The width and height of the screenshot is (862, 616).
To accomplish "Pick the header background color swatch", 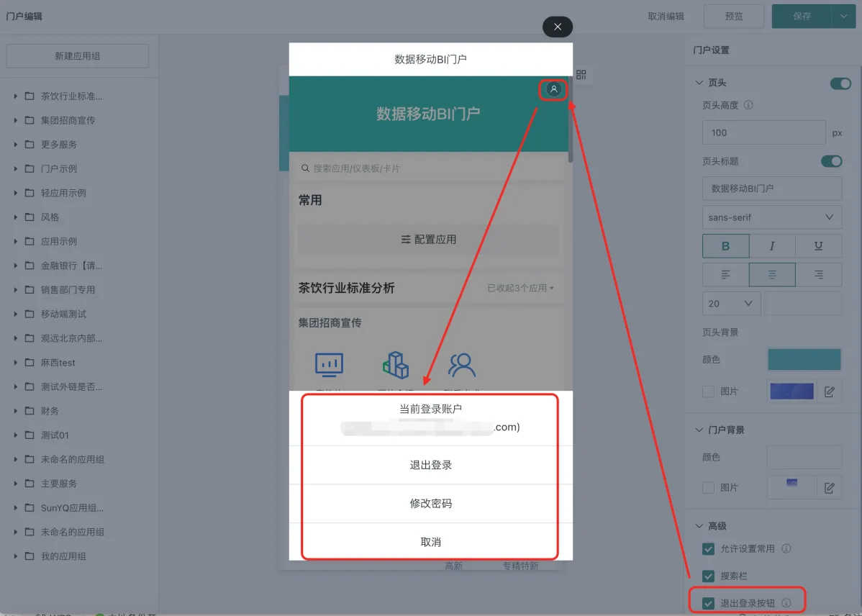I will tap(804, 359).
